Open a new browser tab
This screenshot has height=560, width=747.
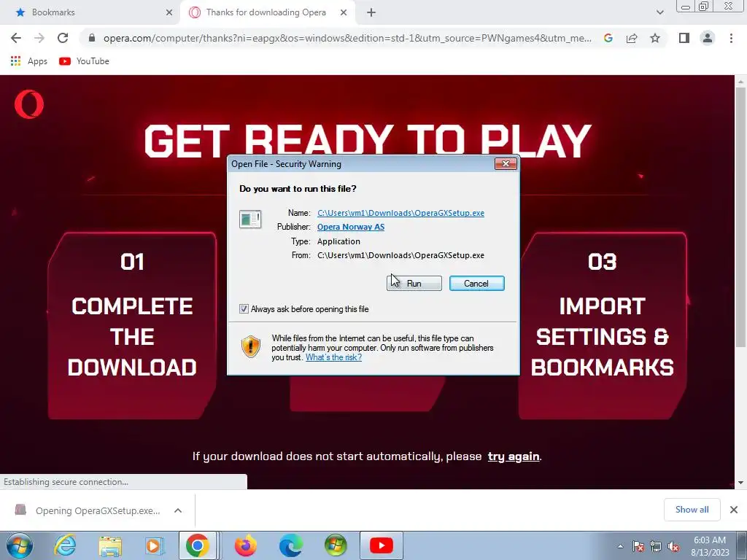click(x=371, y=13)
